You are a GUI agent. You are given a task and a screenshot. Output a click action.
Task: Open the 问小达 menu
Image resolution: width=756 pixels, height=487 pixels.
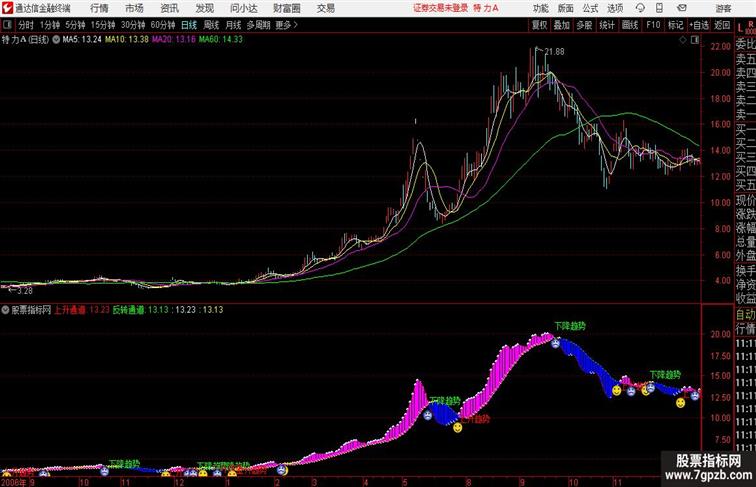[243, 8]
